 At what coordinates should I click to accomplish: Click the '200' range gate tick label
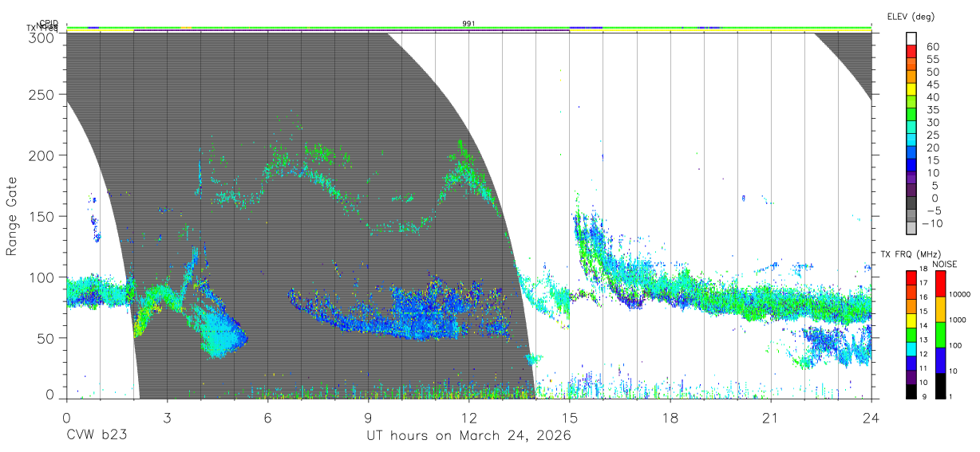click(41, 155)
